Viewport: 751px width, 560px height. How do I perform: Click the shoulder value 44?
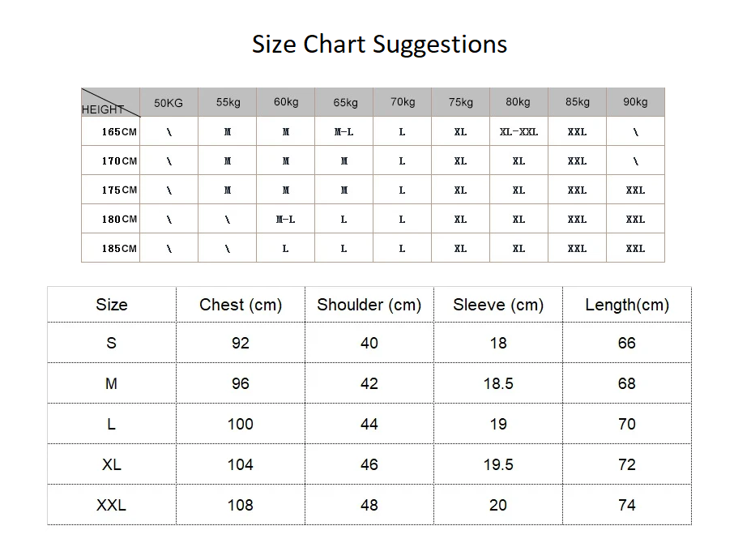[369, 424]
